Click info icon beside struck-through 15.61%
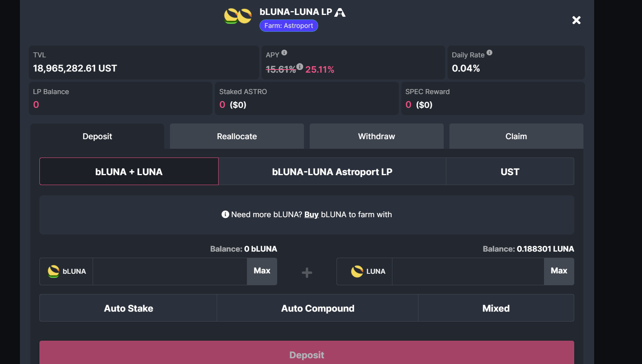 (x=300, y=67)
